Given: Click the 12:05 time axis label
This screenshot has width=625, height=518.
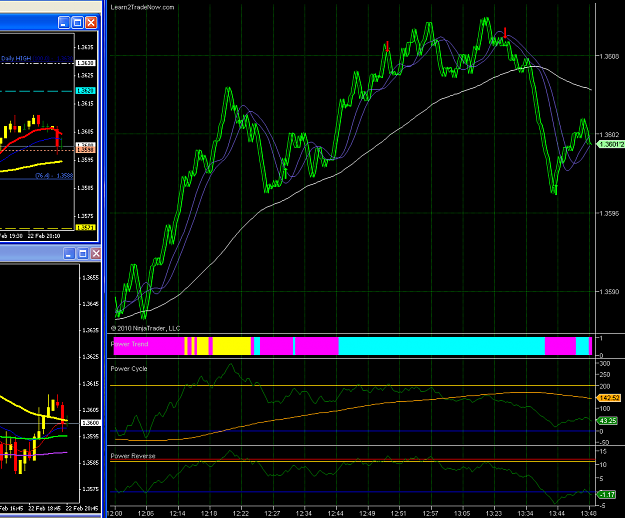Looking at the screenshot, I should [146, 513].
